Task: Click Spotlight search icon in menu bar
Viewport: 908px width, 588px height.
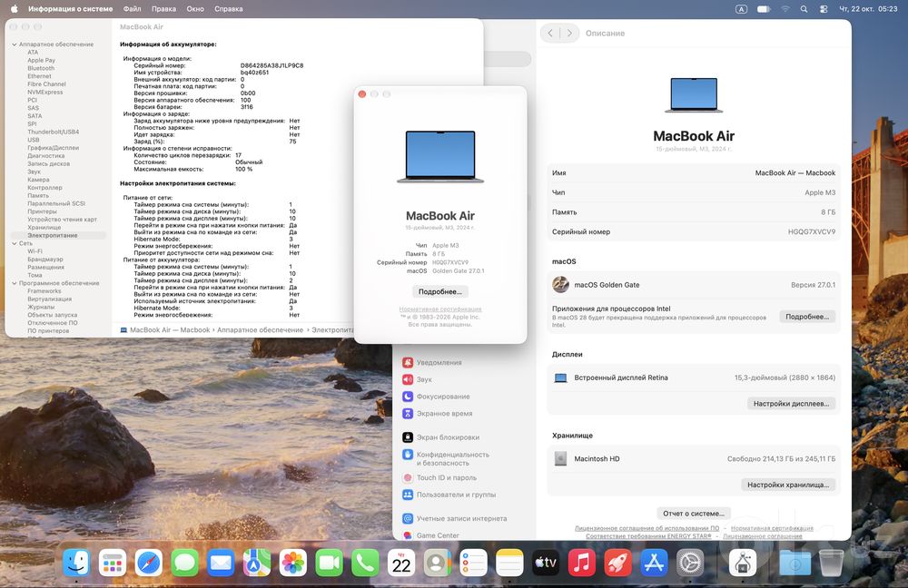Action: click(804, 9)
